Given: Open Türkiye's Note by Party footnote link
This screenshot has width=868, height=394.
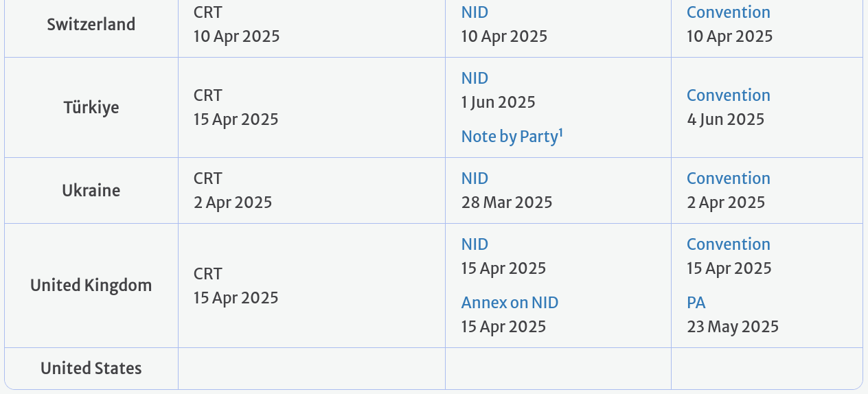Looking at the screenshot, I should pyautogui.click(x=512, y=137).
